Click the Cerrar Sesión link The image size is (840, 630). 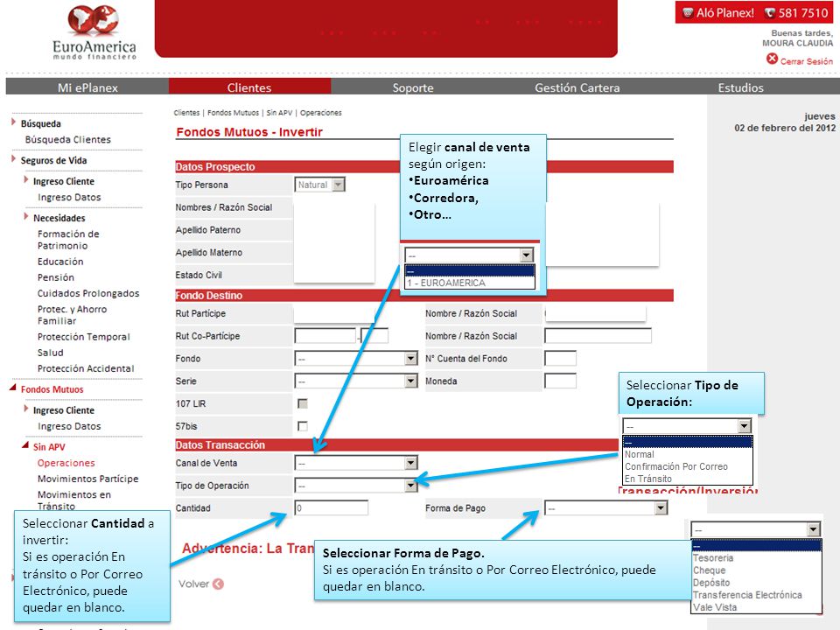click(x=806, y=61)
